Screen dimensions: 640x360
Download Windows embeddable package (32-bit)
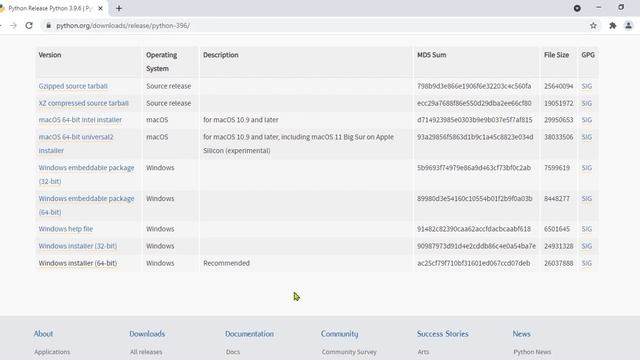point(86,175)
